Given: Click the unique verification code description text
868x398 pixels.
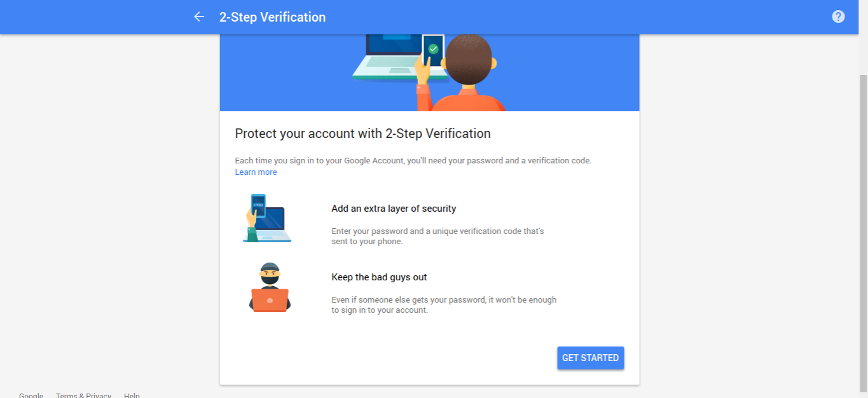Looking at the screenshot, I should (x=437, y=236).
